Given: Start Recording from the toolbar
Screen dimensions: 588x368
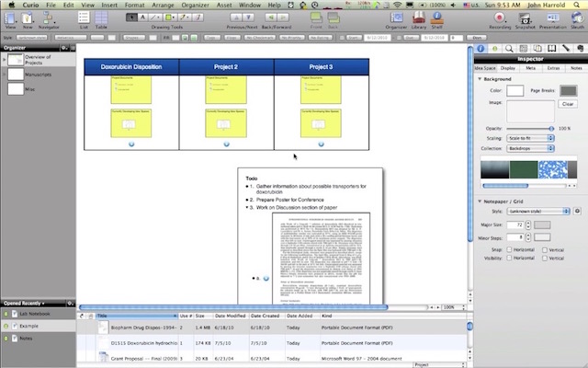Looking at the screenshot, I should click(x=500, y=18).
